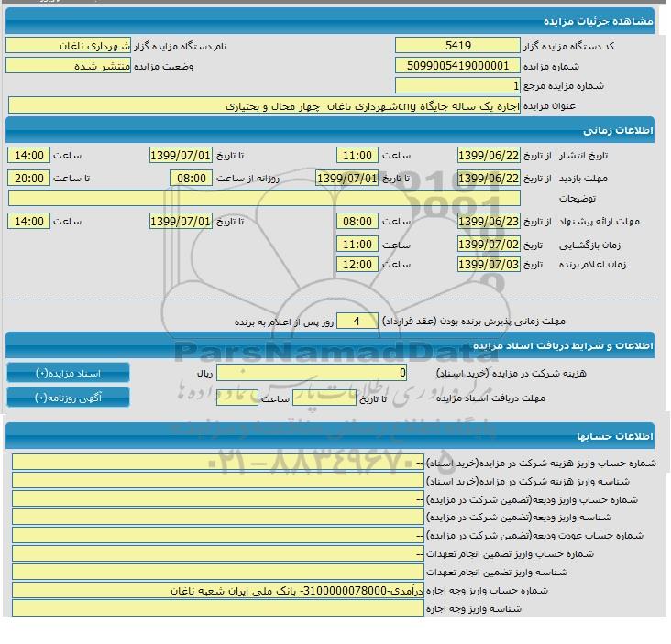Select publication end date 1399/07/01
671x644 pixels.
[x=181, y=155]
